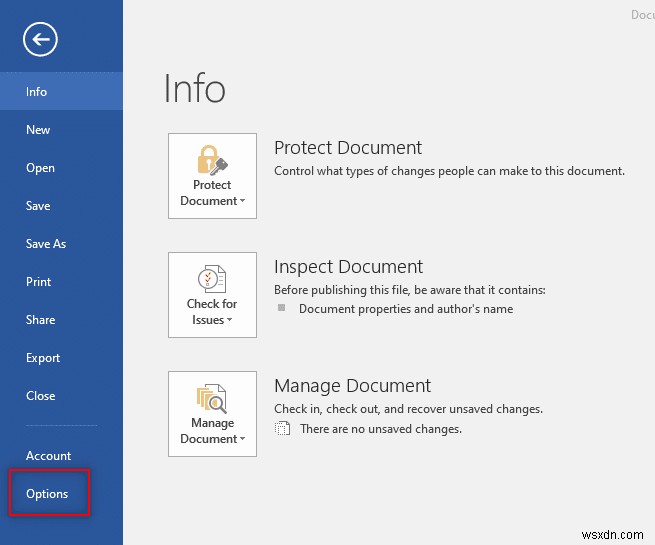Select Save As option

click(x=61, y=243)
